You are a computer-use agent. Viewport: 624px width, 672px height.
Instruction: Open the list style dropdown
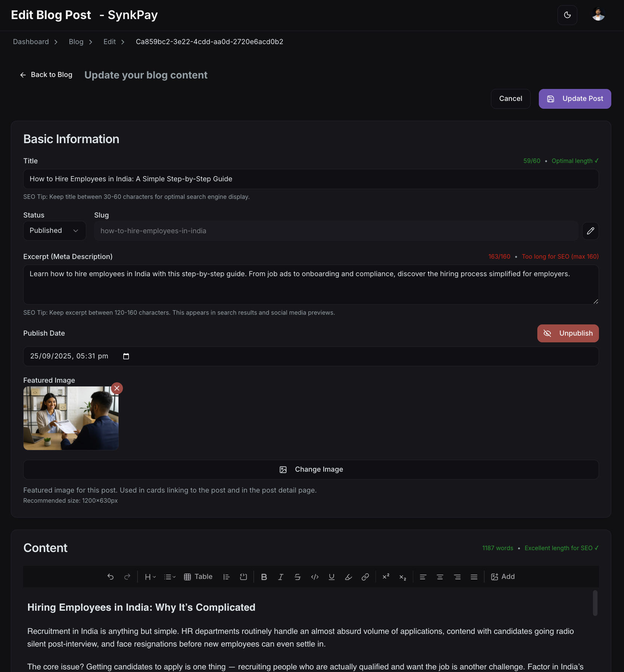[169, 577]
